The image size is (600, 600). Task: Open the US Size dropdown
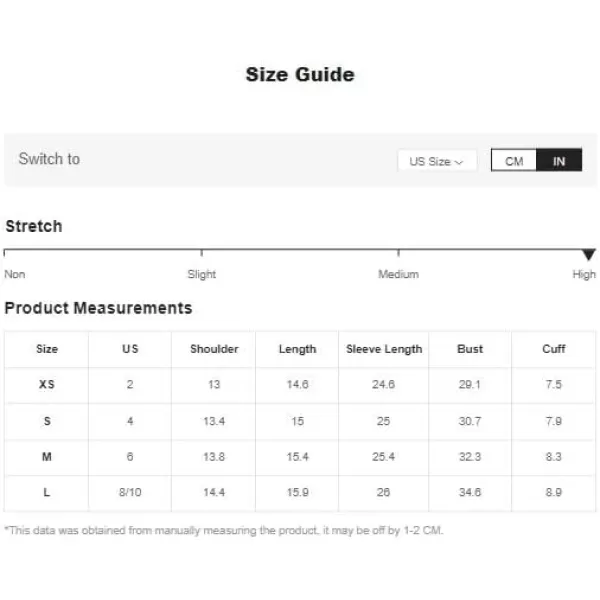(x=437, y=161)
